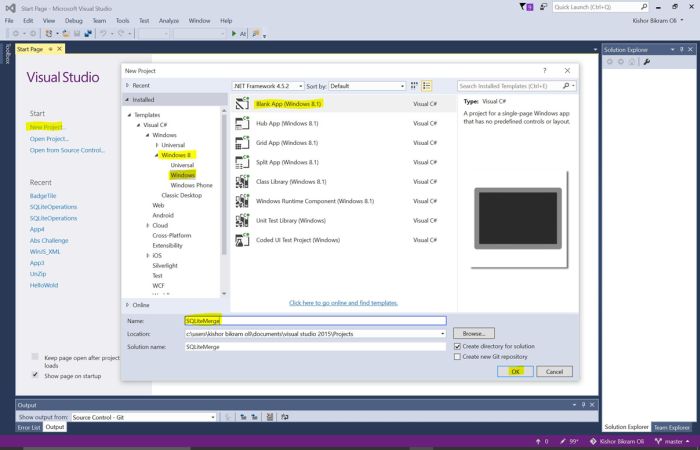Screen dimensions: 700x450
Task: Open the BadgeTile recent project
Action: tap(43, 196)
